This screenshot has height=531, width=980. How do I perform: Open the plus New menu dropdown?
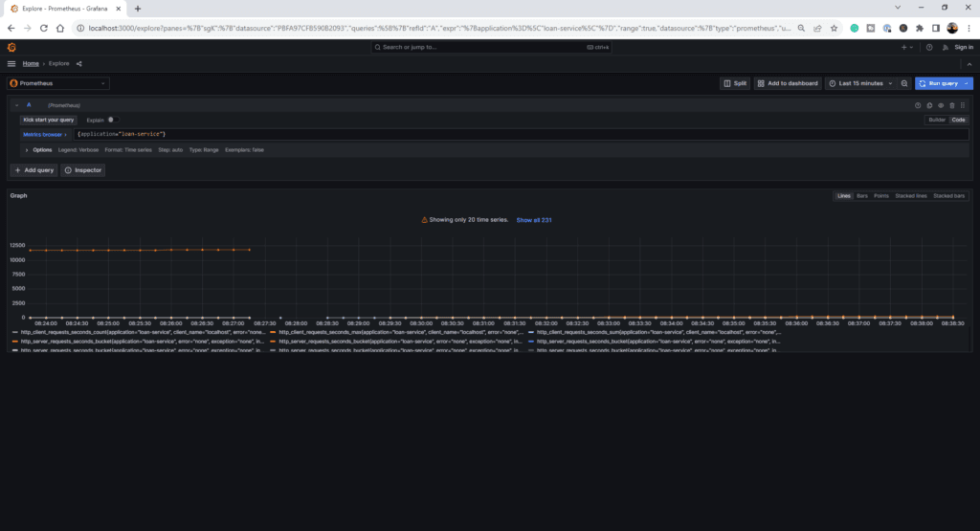[x=907, y=48]
